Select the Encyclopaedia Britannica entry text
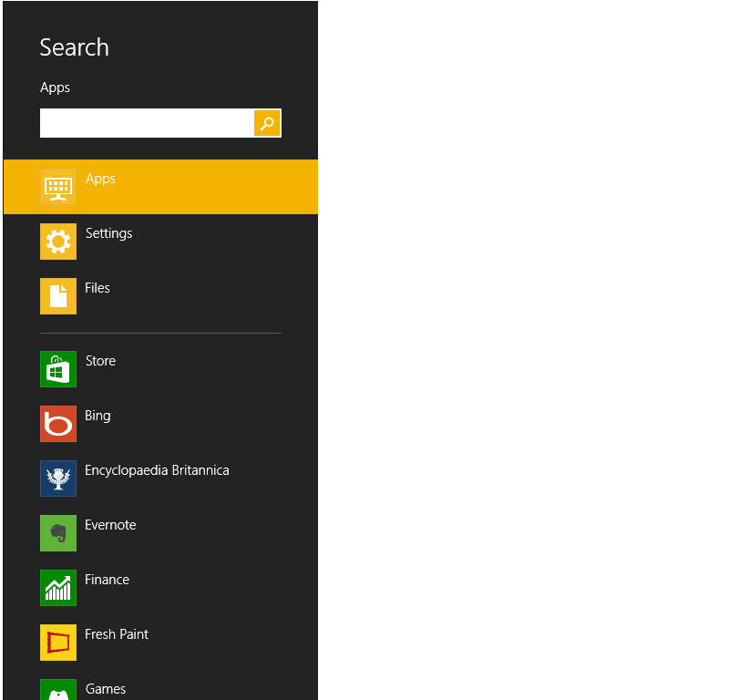 (157, 470)
